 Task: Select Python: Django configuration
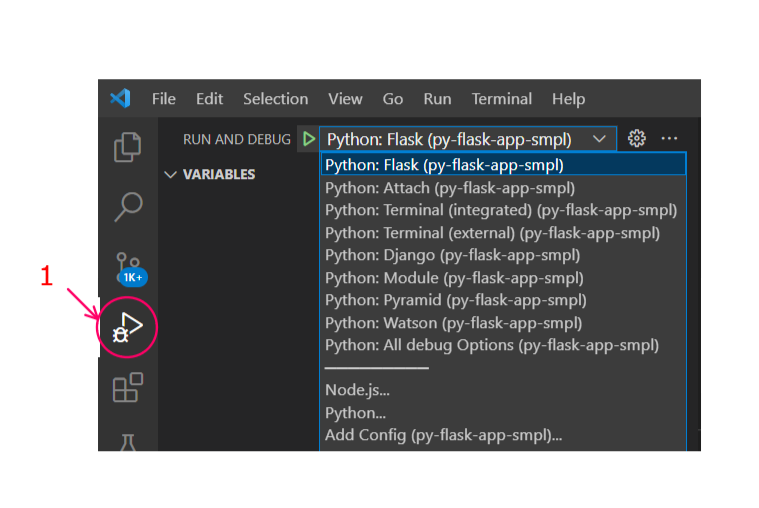point(452,255)
